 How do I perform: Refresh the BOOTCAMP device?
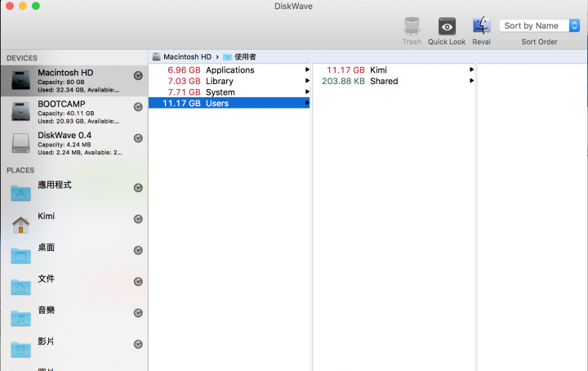(138, 107)
